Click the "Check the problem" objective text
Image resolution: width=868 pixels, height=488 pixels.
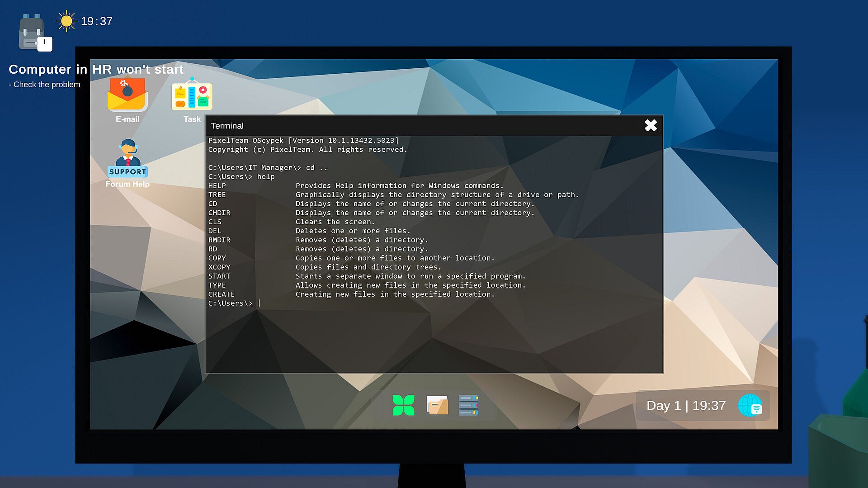(x=46, y=85)
